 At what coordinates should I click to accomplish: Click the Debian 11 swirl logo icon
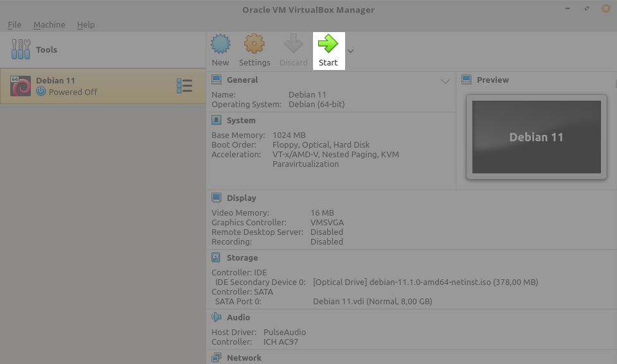pos(21,86)
